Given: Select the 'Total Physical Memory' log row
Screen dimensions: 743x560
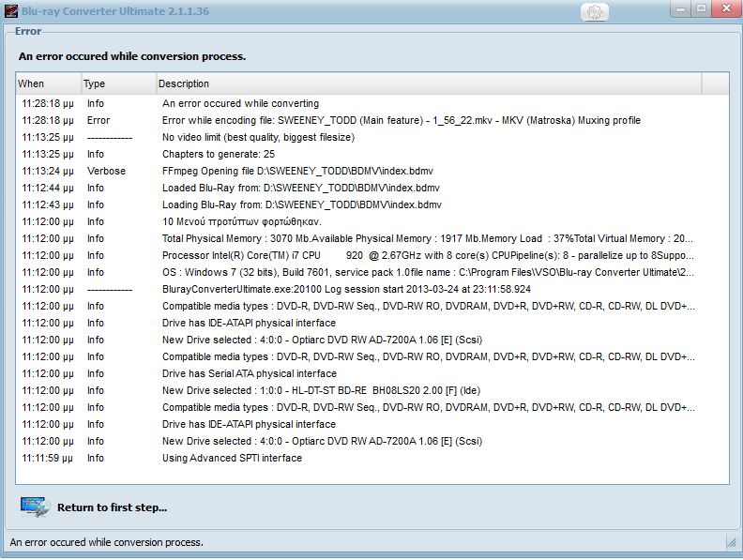Looking at the screenshot, I should point(372,238).
